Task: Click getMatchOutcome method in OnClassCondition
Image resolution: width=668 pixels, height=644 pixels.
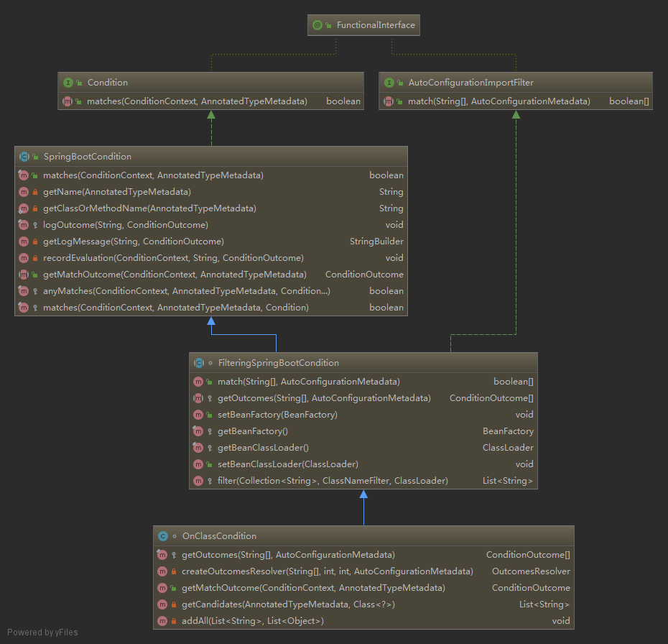Action: (314, 588)
